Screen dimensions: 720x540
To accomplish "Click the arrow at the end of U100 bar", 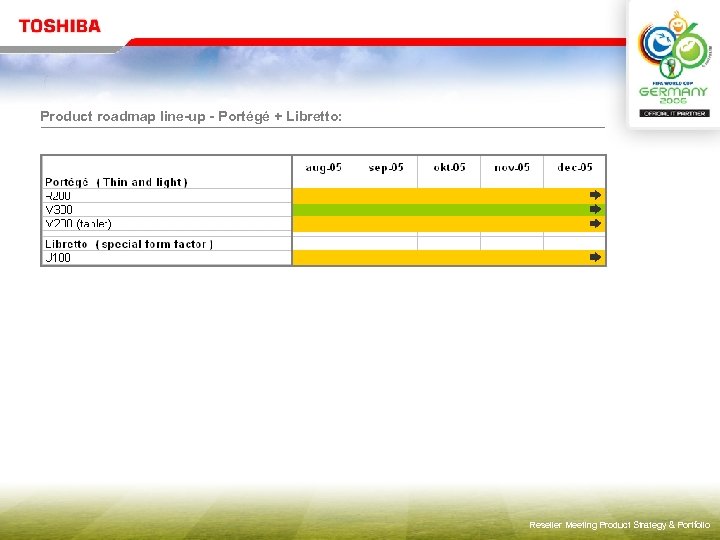I will 596,257.
